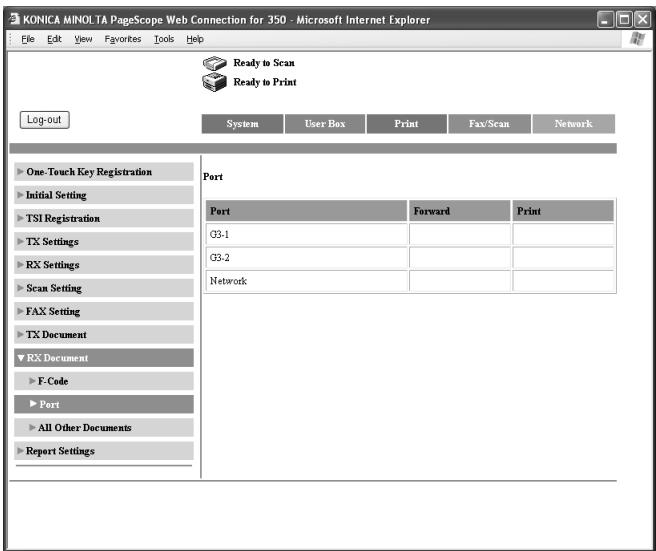Click the Windows flag logo in menu bar

pyautogui.click(x=637, y=39)
